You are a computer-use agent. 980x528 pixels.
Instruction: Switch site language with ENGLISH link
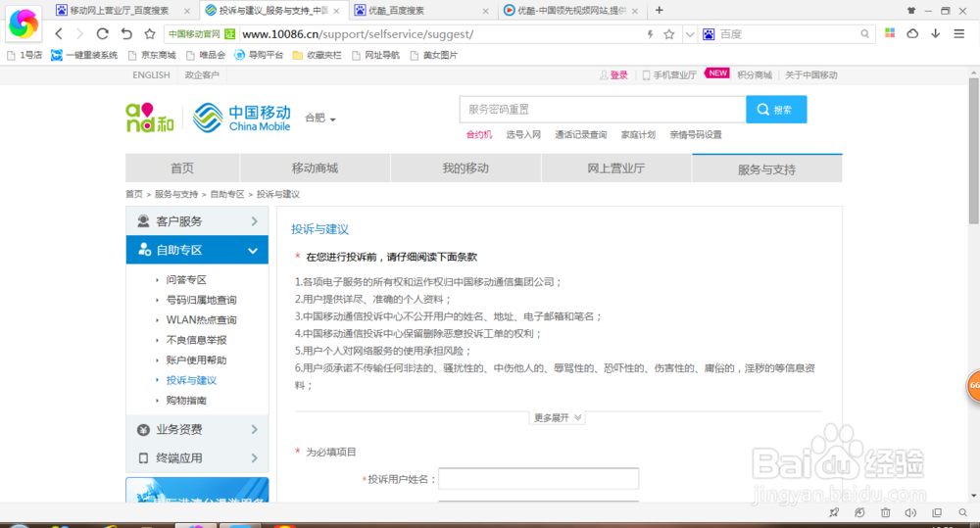pyautogui.click(x=151, y=75)
